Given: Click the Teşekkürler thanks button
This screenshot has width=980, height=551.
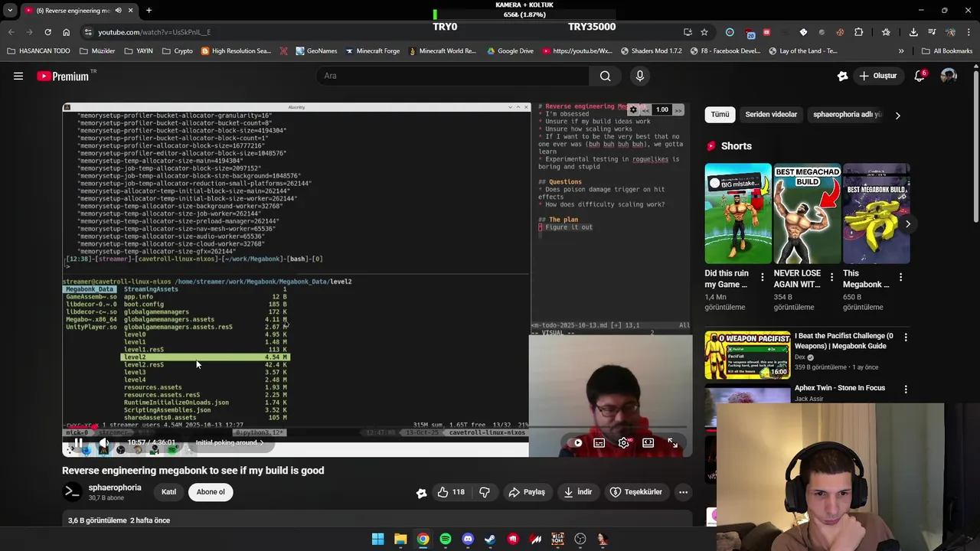Looking at the screenshot, I should coord(635,492).
